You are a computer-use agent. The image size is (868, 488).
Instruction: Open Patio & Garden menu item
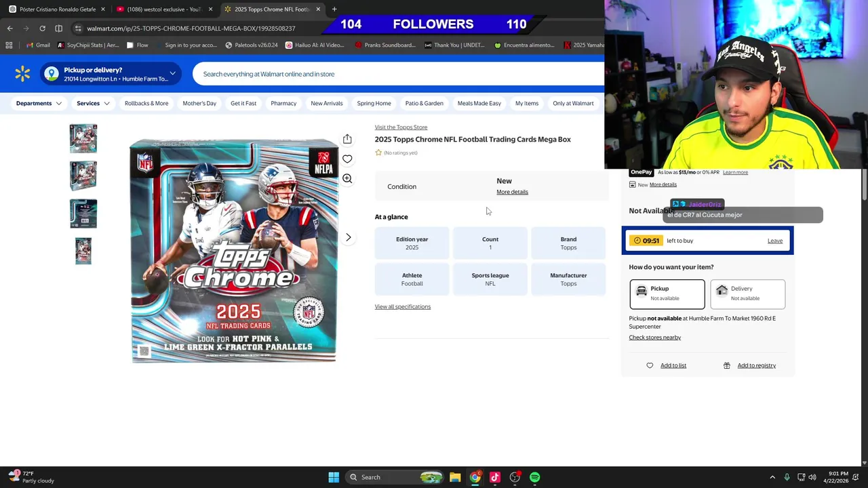coord(424,103)
